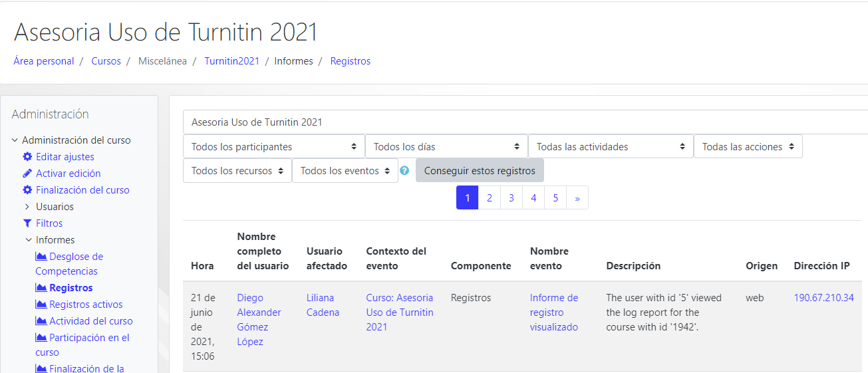868x373 pixels.
Task: Open Actividad del curso report
Action: 91,321
